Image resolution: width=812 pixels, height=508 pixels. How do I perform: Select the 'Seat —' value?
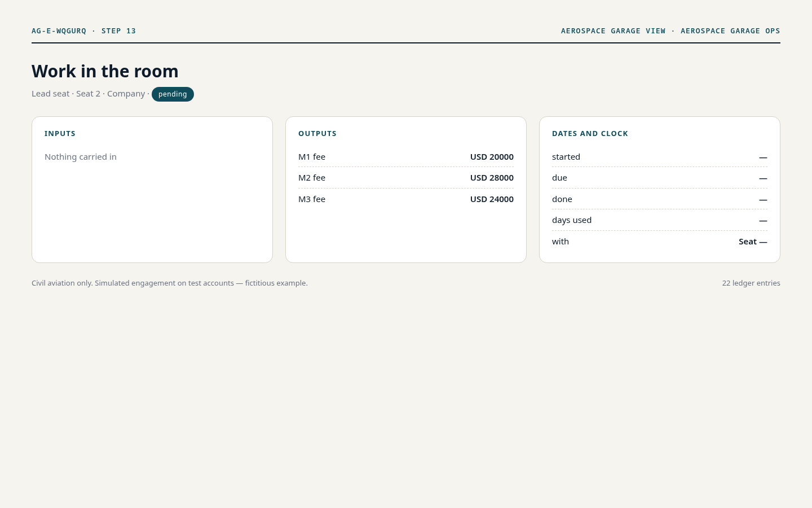point(753,242)
